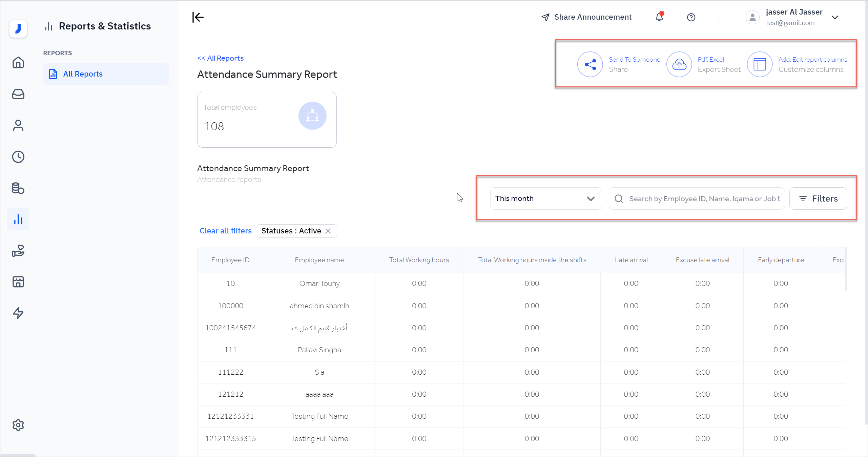Open the help question mark menu
Viewport: 868px width, 457px height.
coord(691,17)
